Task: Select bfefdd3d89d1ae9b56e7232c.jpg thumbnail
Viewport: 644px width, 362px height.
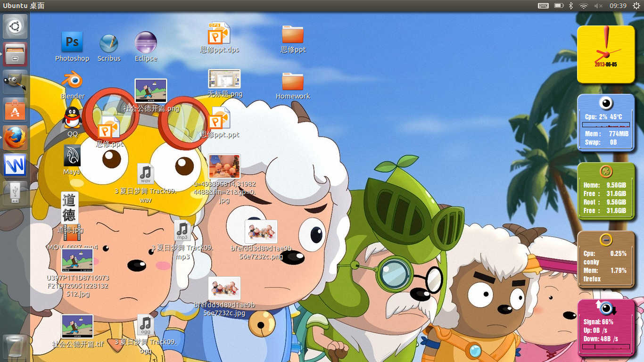Action: [224, 288]
